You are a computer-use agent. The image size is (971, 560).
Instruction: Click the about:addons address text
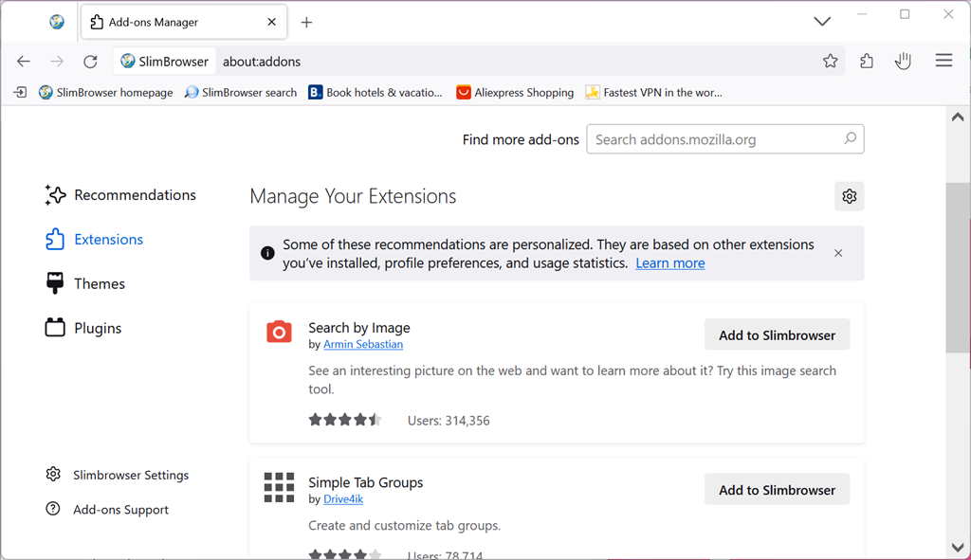click(262, 62)
